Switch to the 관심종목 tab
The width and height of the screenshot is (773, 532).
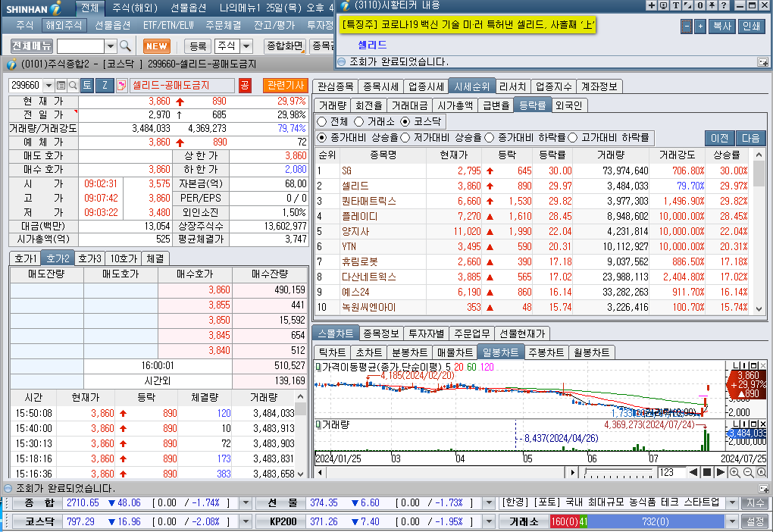click(335, 86)
